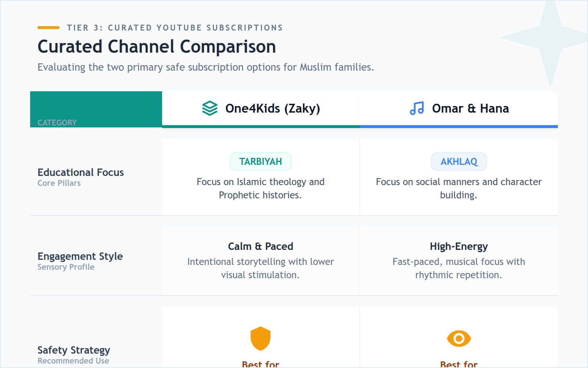This screenshot has height=368, width=588.
Task: Click the blue underline beneath Omar & Hana header
Action: [x=459, y=127]
